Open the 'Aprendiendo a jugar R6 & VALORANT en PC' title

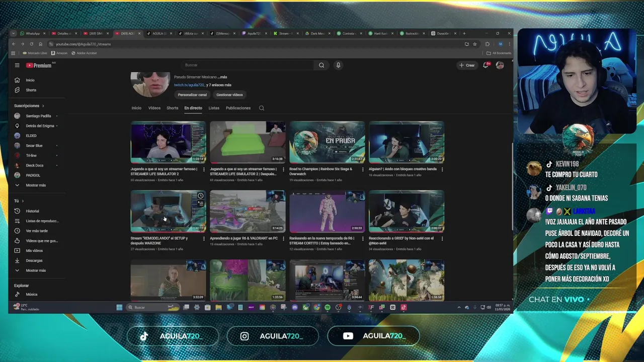[x=244, y=238]
